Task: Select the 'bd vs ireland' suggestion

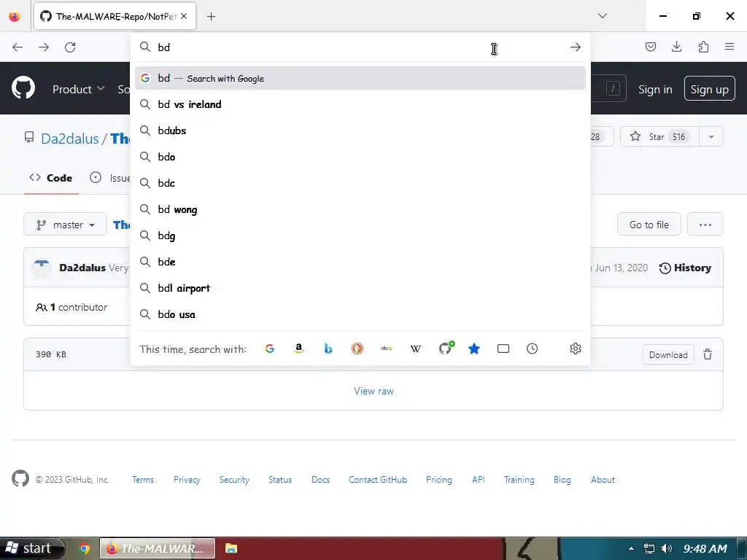Action: pyautogui.click(x=360, y=104)
